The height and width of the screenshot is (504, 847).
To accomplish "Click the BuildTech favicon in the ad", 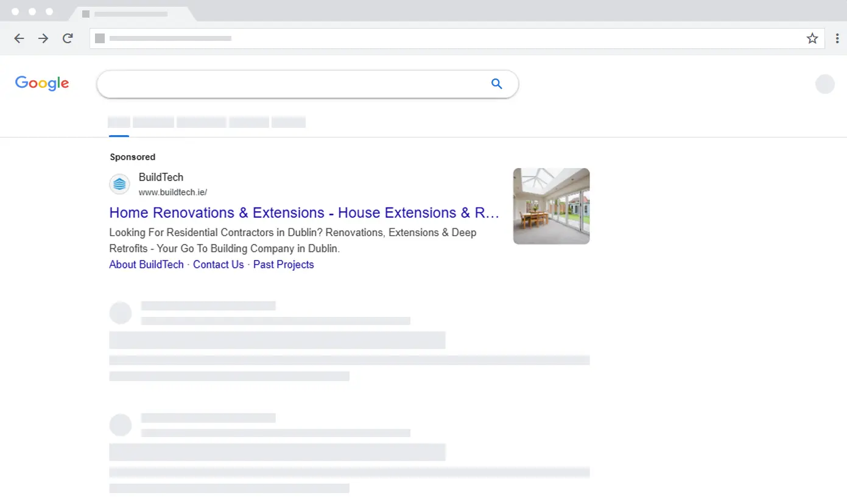I will tap(119, 184).
